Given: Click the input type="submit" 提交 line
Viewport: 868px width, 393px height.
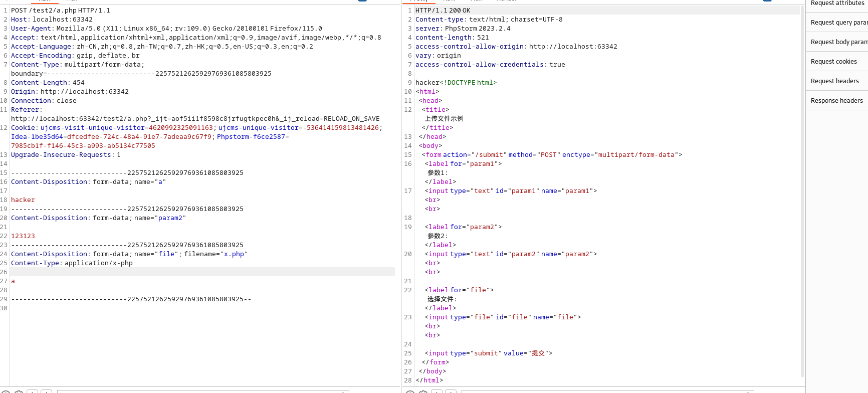Looking at the screenshot, I should [489, 353].
